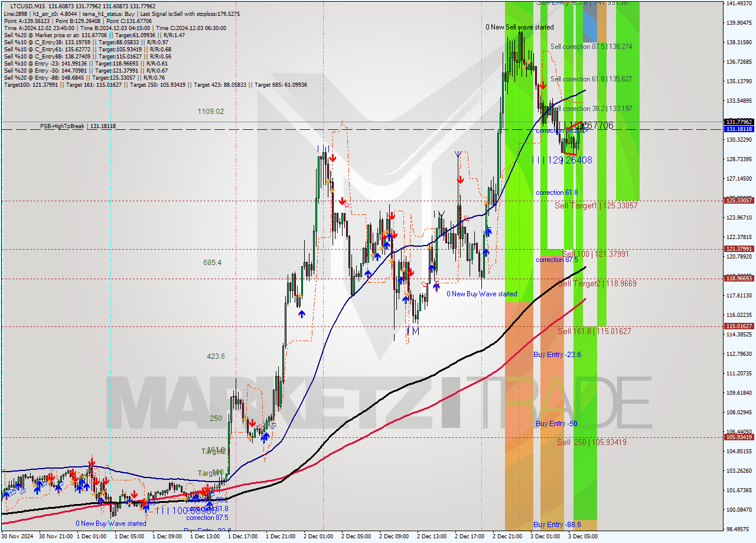756x543 pixels.
Task: Click the Sell 161.8 115.01627 label
Action: coord(594,332)
